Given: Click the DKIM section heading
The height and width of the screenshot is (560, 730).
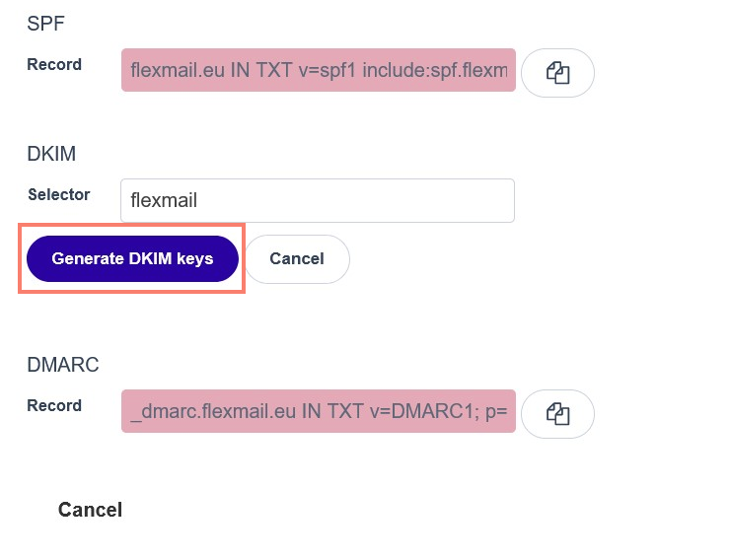Looking at the screenshot, I should pyautogui.click(x=51, y=154).
